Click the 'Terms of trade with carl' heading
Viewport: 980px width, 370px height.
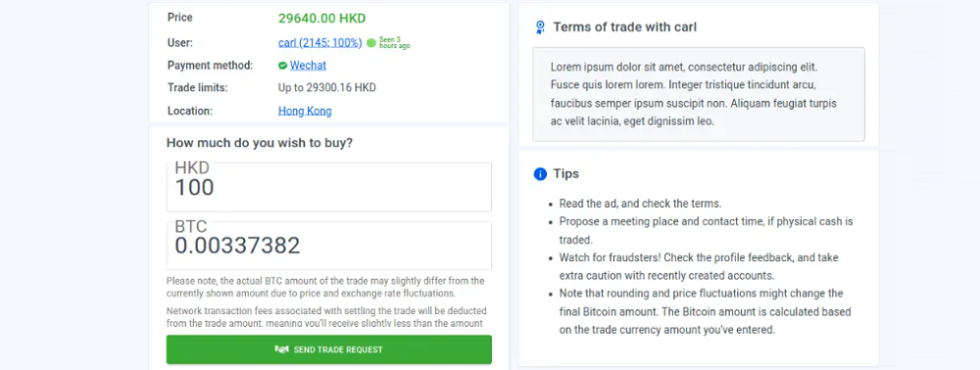pos(625,27)
